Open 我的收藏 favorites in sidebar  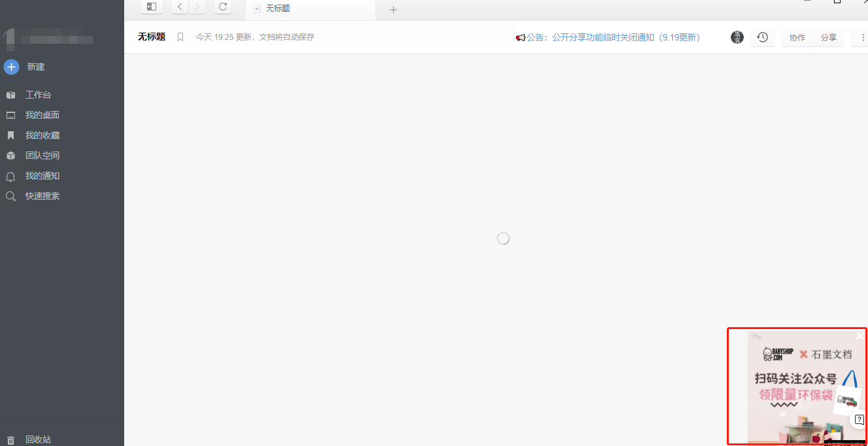pos(43,135)
